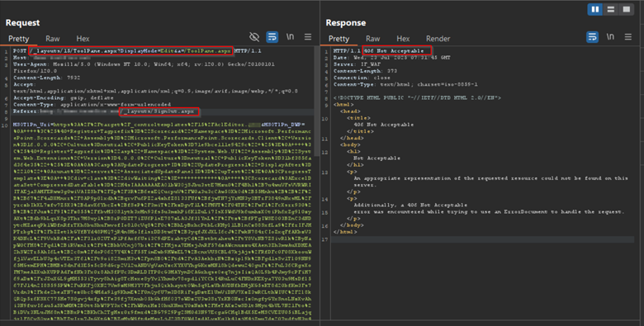Image resolution: width=644 pixels, height=326 pixels.
Task: Click the User-Agent header line in Request
Action: click(144, 64)
